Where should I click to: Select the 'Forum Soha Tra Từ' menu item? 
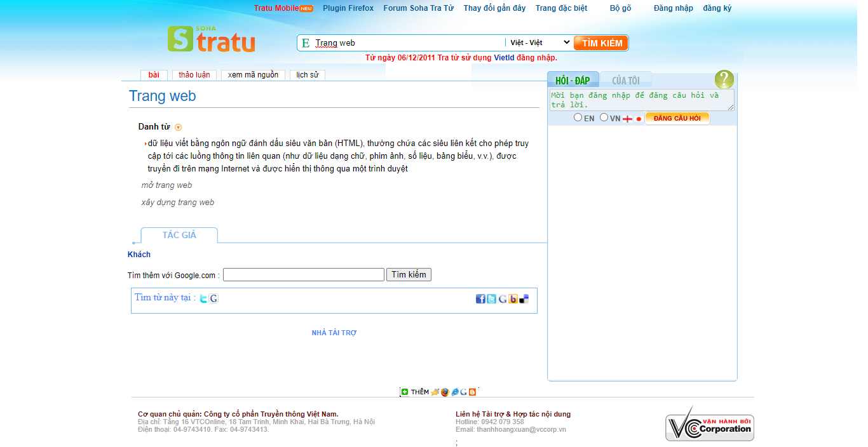[418, 8]
